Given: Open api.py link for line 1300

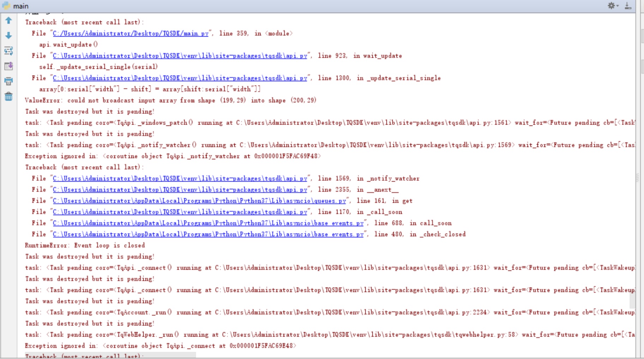Looking at the screenshot, I should pyautogui.click(x=180, y=78).
